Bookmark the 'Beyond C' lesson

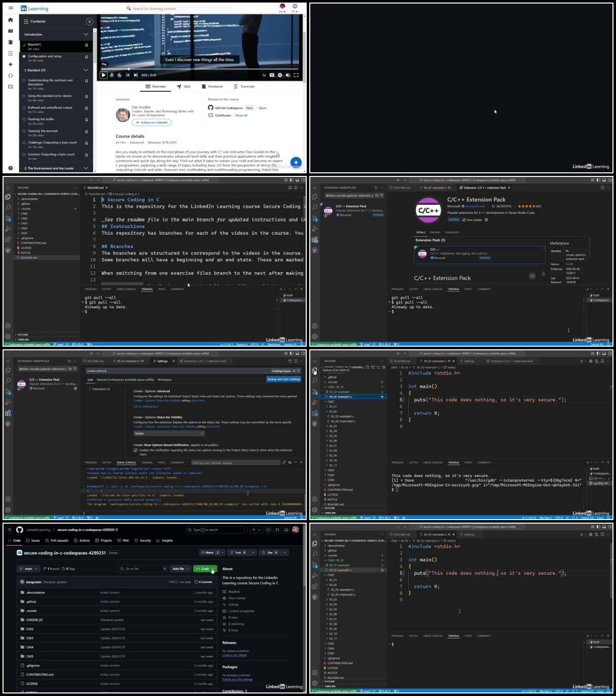click(86, 45)
